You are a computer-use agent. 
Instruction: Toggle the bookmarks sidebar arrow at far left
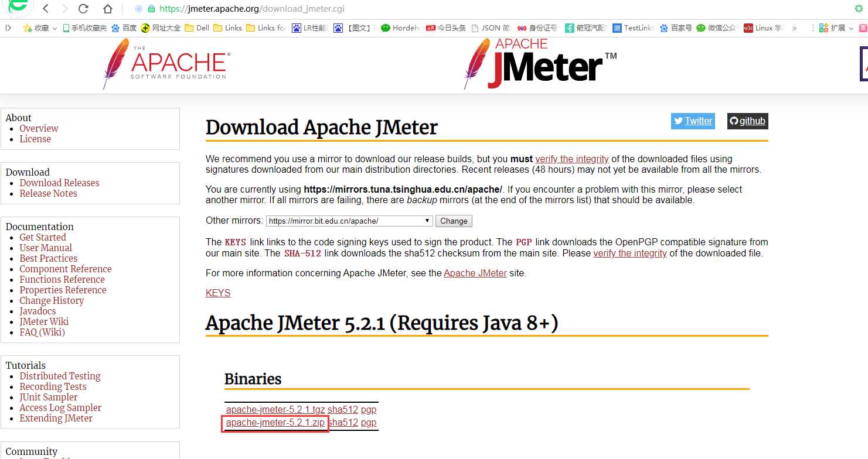8,28
